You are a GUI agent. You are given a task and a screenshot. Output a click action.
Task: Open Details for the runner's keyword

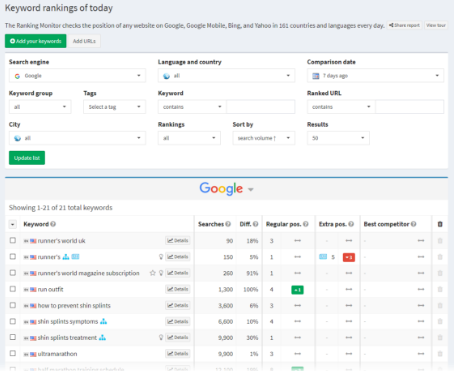[x=178, y=257]
